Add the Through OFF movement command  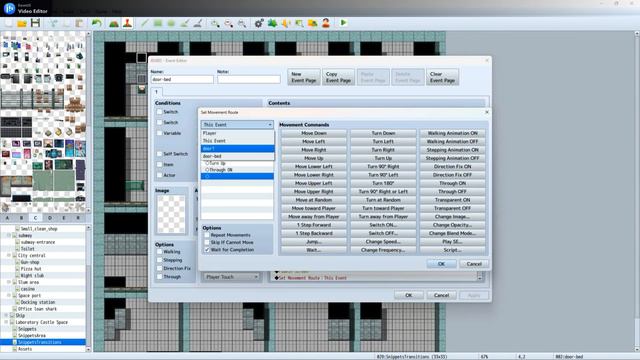click(452, 191)
